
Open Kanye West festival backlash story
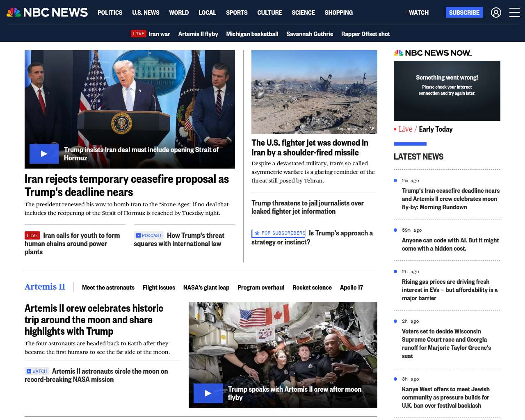coord(446,397)
